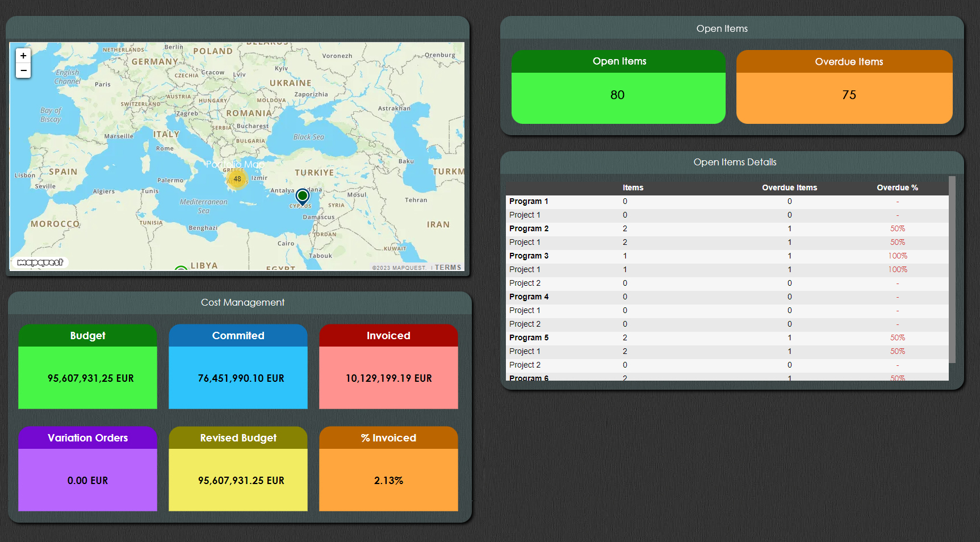The image size is (980, 542).
Task: Open the map Terms link
Action: click(x=448, y=268)
